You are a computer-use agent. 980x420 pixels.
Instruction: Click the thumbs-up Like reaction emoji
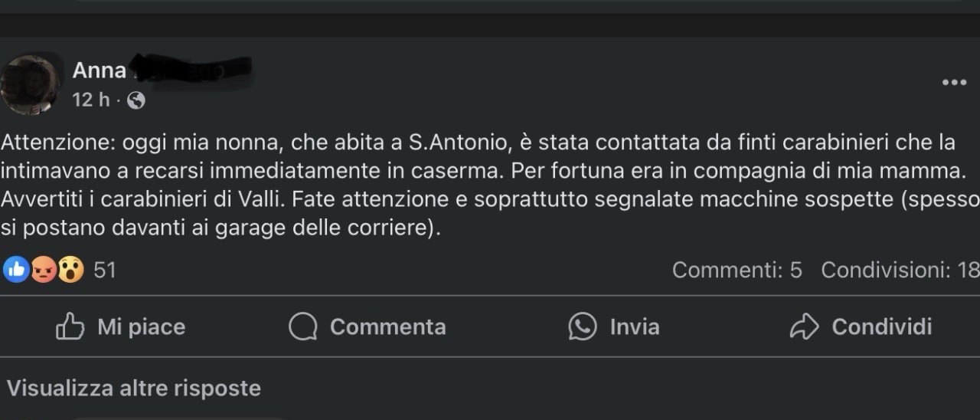tap(15, 269)
